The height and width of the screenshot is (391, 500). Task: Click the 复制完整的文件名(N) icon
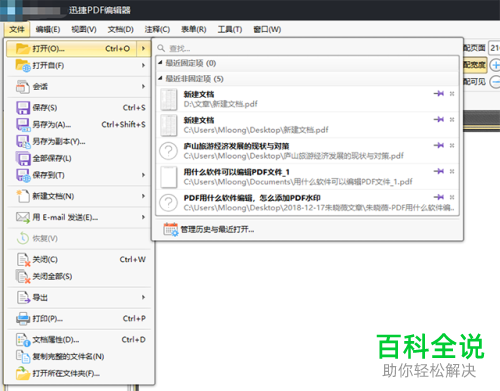[x=23, y=357]
